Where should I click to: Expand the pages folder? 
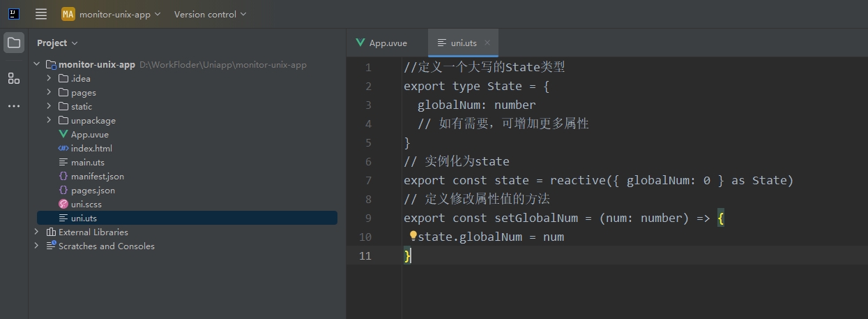pyautogui.click(x=49, y=92)
